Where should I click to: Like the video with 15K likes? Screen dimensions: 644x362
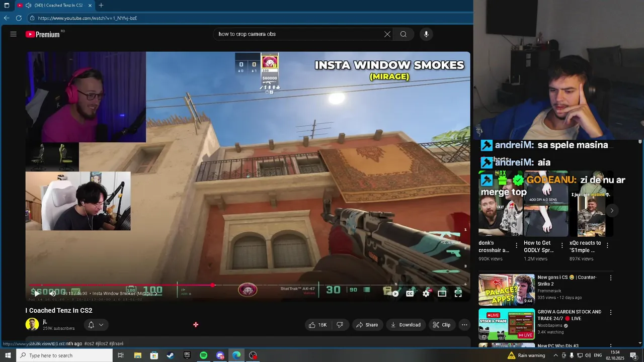[317, 325]
